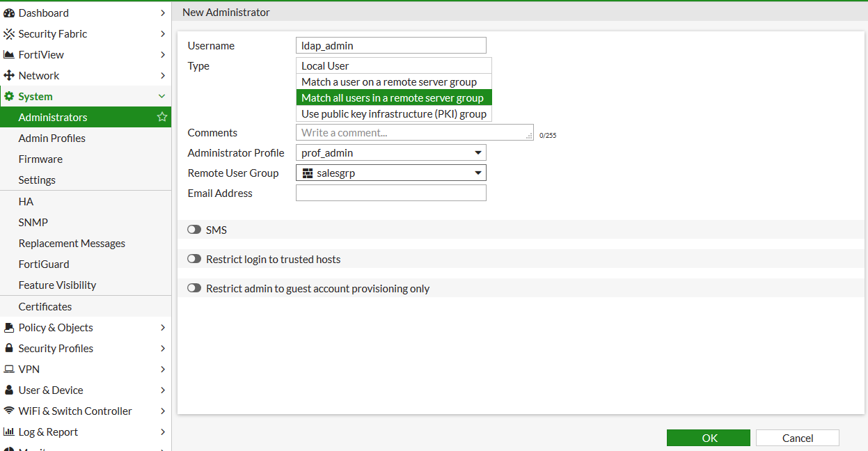Click the Security Profiles lock icon
Screen dimensions: 868x451
[x=9, y=348]
